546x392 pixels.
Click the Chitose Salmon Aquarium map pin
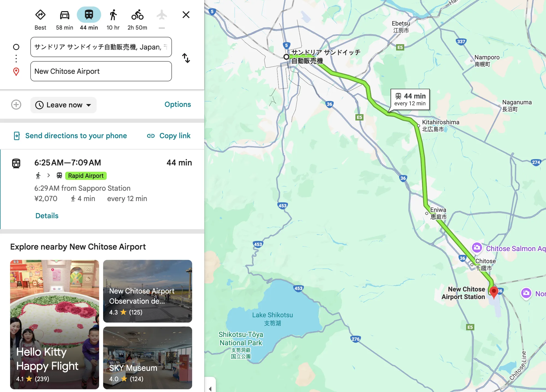[x=477, y=248]
